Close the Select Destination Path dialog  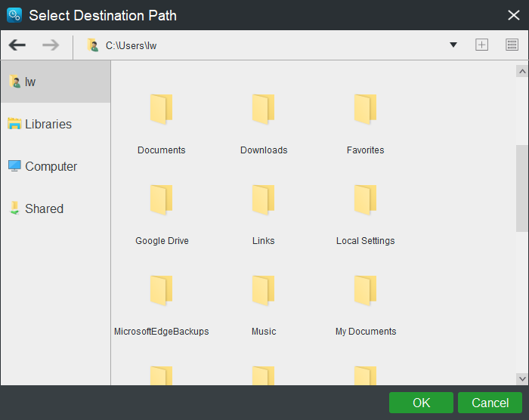pyautogui.click(x=513, y=15)
